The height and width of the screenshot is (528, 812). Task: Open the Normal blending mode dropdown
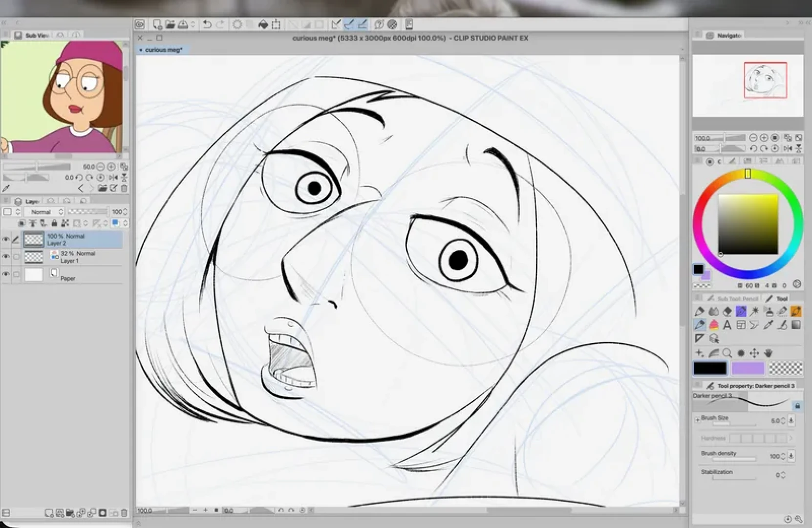click(x=45, y=212)
